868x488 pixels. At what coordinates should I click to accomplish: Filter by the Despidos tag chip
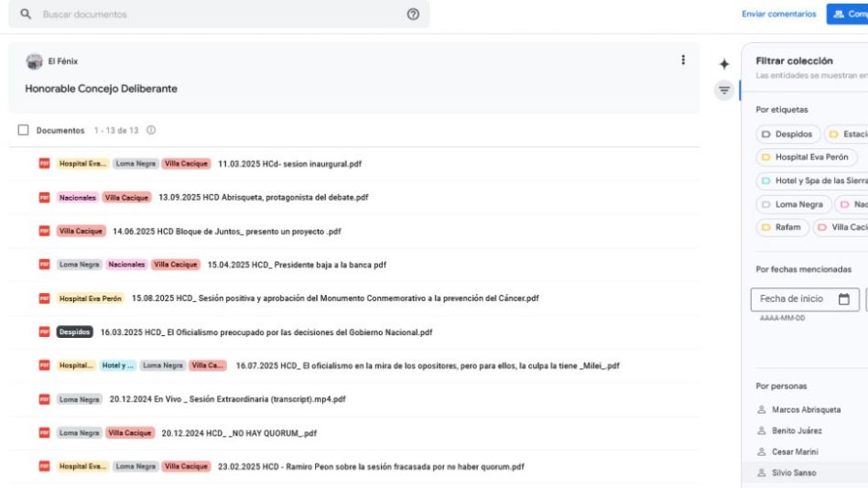(787, 134)
